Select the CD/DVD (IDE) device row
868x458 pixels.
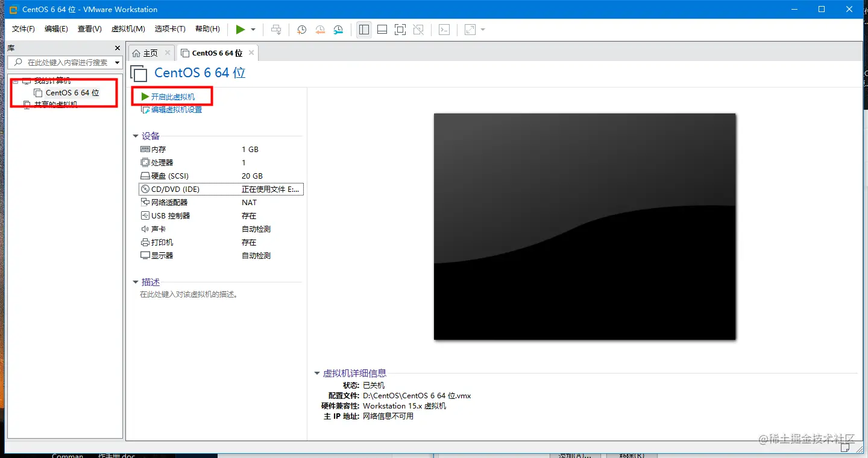point(221,189)
